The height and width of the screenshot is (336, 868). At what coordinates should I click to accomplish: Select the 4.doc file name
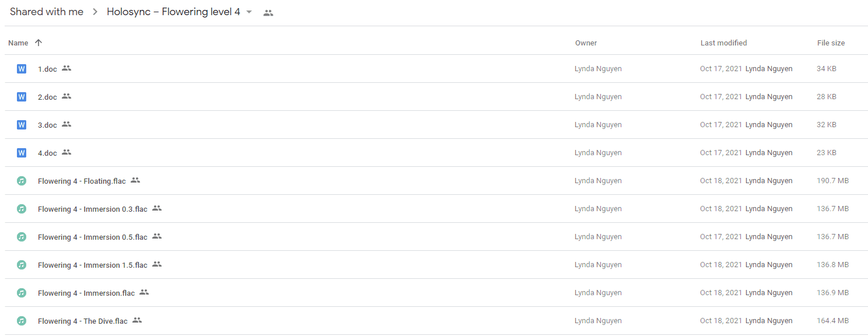(47, 153)
